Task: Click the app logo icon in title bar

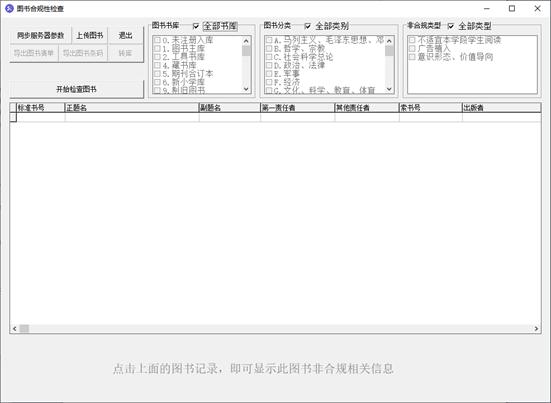Action: [9, 8]
